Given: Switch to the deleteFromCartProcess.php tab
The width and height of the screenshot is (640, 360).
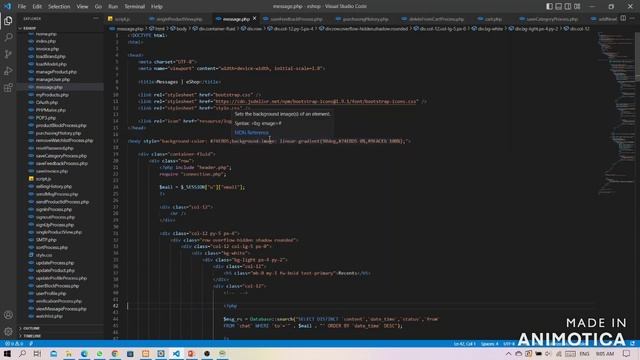Looking at the screenshot, I should point(436,19).
